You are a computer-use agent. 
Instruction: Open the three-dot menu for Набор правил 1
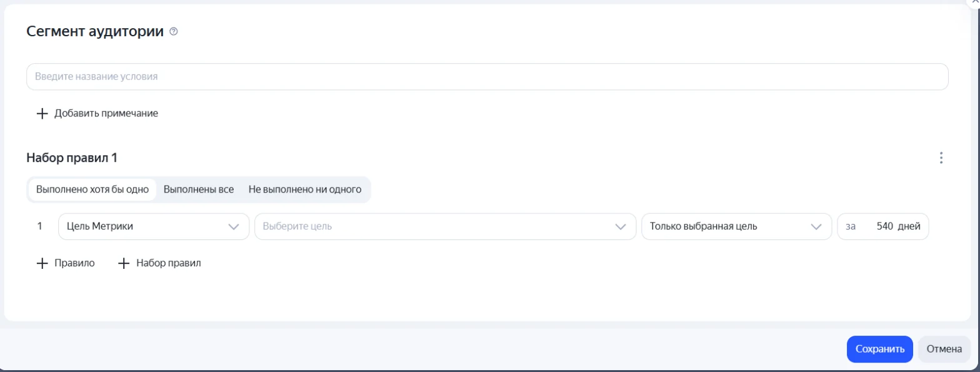coord(941,158)
